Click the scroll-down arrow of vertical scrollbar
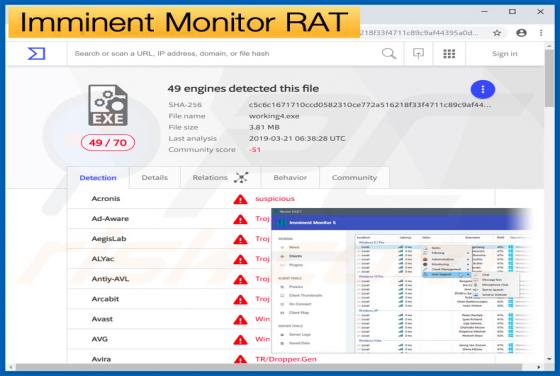The width and height of the screenshot is (560, 376). [549, 359]
